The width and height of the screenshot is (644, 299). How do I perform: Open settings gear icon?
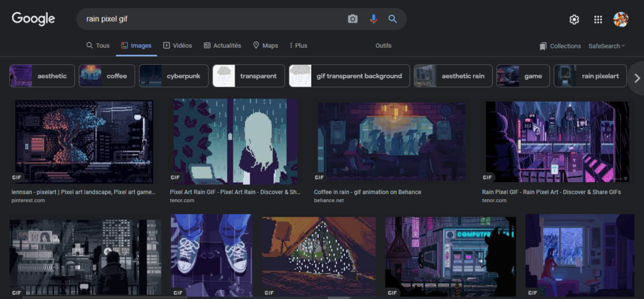(574, 19)
